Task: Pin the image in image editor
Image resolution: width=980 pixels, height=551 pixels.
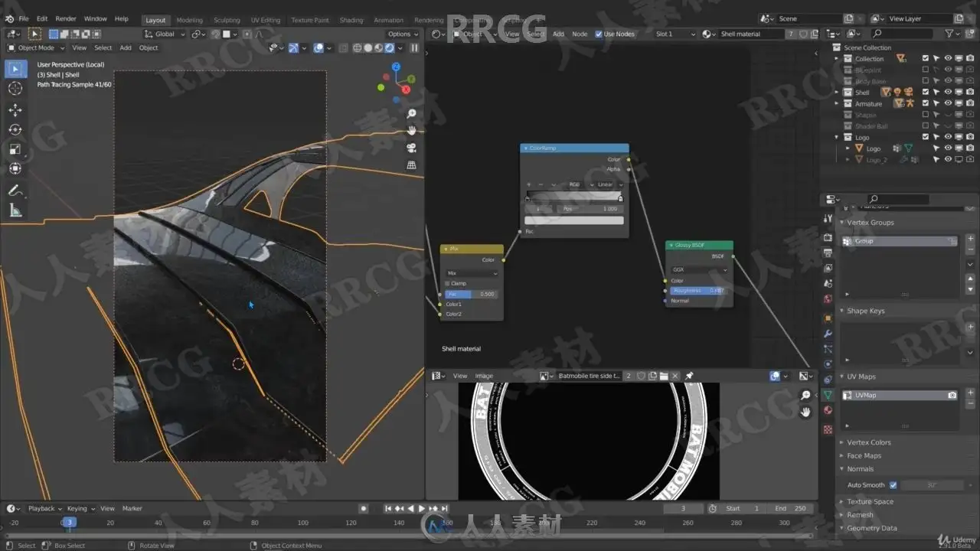Action: point(689,376)
